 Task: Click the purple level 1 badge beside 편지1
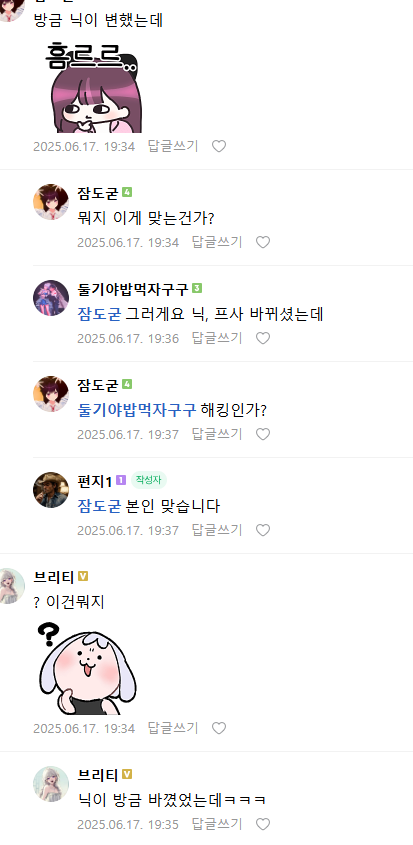121,480
